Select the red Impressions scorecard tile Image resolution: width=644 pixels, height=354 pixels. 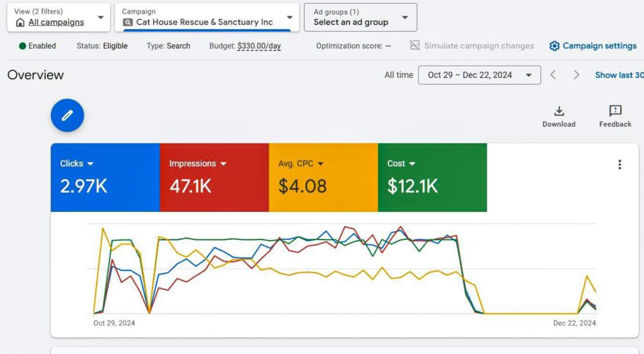pyautogui.click(x=214, y=178)
